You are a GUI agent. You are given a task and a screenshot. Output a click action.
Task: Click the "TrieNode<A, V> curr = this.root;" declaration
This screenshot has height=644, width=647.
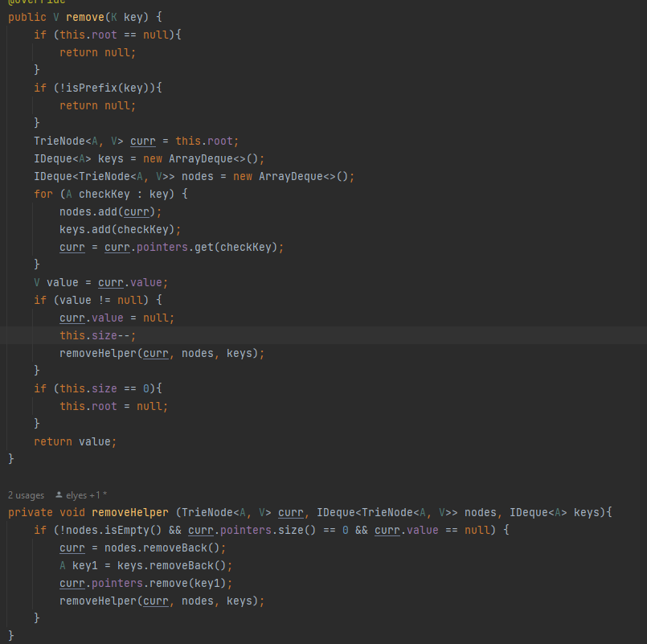click(x=136, y=141)
